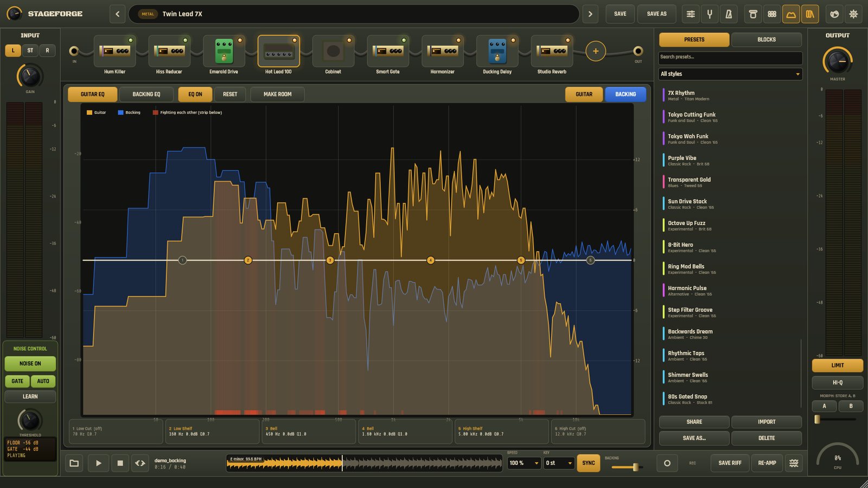Click the A/B morph slider
The image size is (868, 488).
[x=836, y=419]
